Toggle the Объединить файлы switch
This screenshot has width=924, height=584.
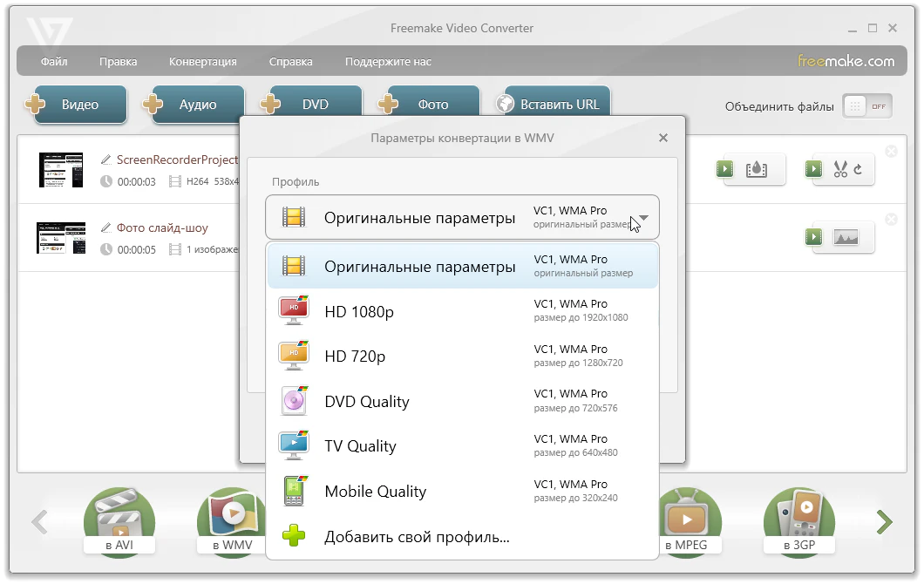click(x=866, y=106)
